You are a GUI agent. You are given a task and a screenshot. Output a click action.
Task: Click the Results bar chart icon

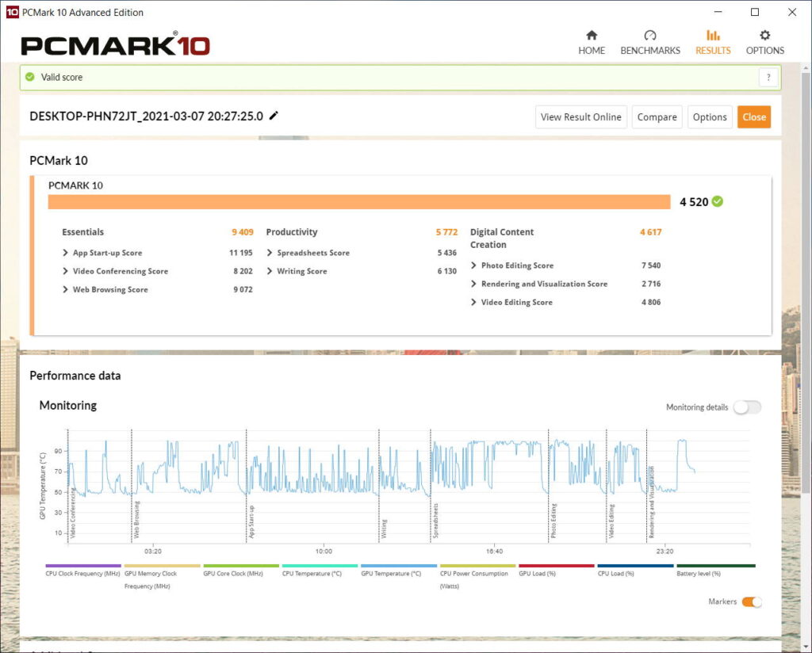(713, 35)
